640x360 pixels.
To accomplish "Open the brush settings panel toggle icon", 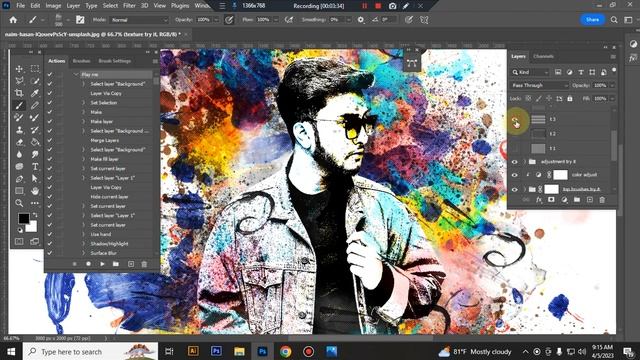I will pos(80,20).
